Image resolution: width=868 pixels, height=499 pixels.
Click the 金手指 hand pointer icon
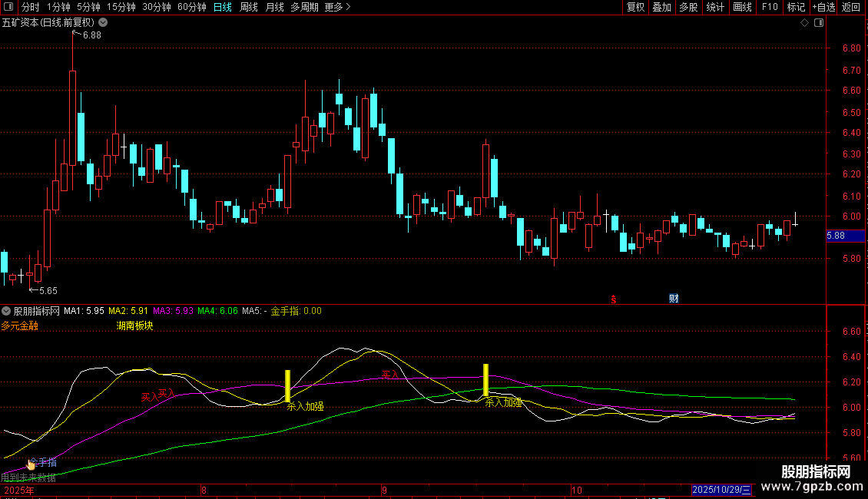click(x=31, y=464)
